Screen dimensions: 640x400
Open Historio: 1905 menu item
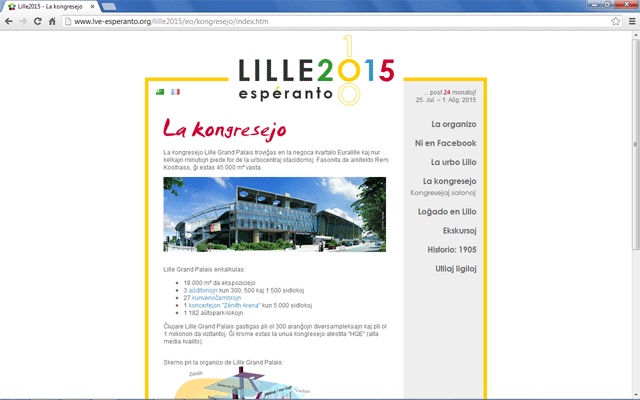pyautogui.click(x=452, y=249)
